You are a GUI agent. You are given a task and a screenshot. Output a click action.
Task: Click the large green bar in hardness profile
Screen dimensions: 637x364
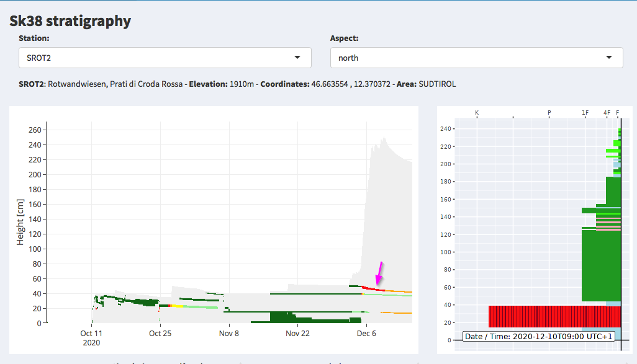coord(601,266)
